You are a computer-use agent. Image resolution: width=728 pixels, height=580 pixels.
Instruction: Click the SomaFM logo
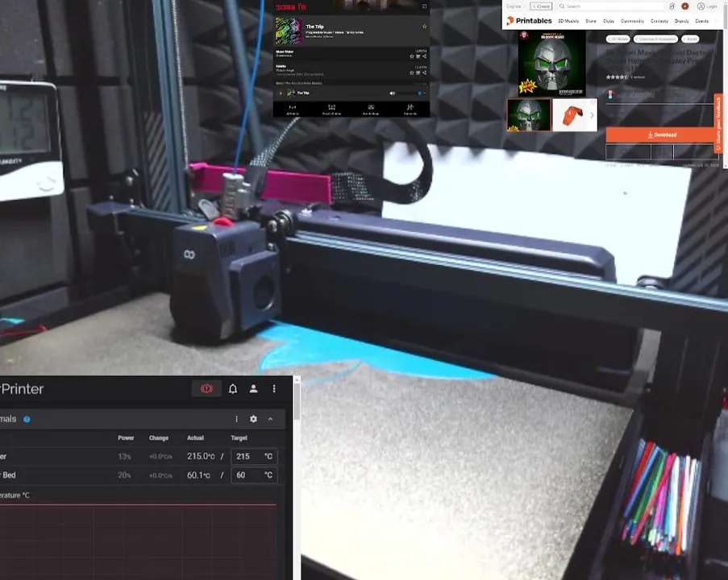pos(291,7)
